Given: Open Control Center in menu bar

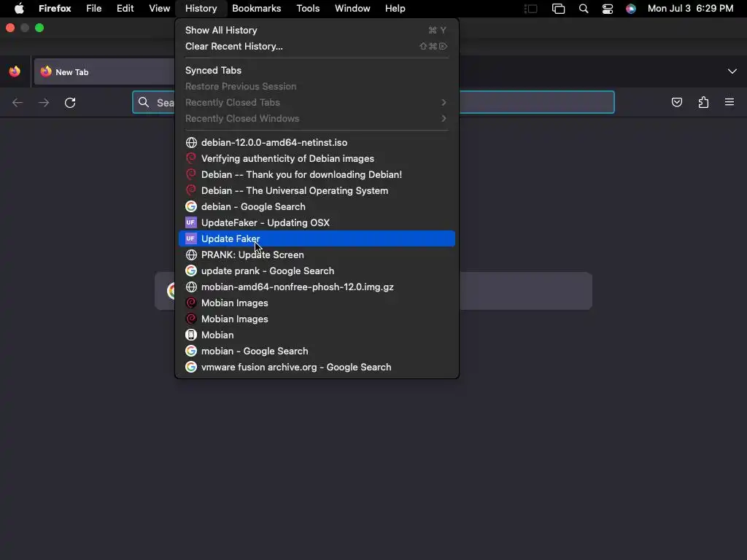Looking at the screenshot, I should point(608,9).
